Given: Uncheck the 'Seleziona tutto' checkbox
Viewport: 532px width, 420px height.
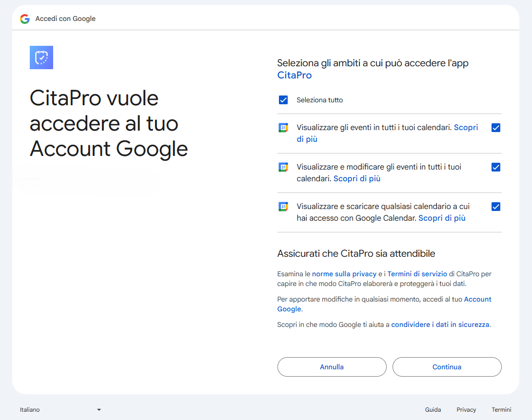Looking at the screenshot, I should tap(283, 100).
